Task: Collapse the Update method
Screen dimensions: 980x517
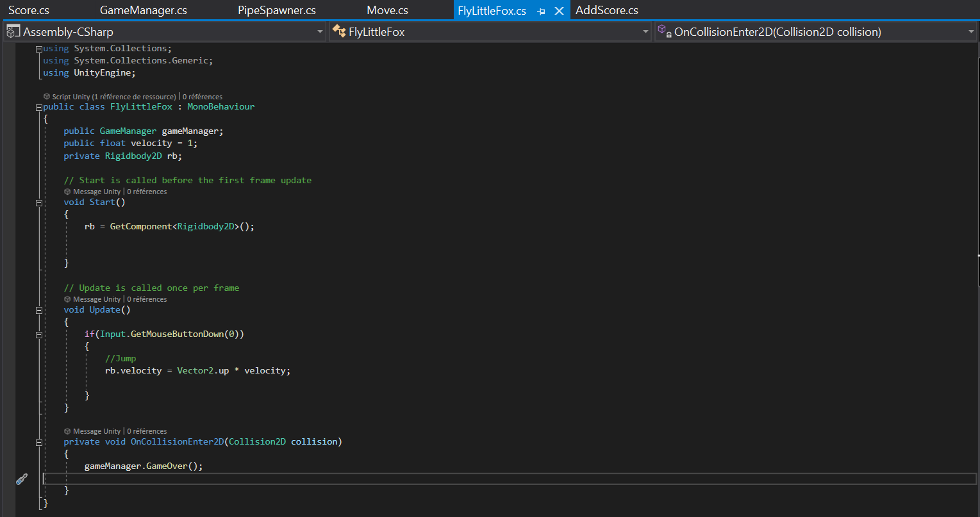Action: pyautogui.click(x=39, y=310)
